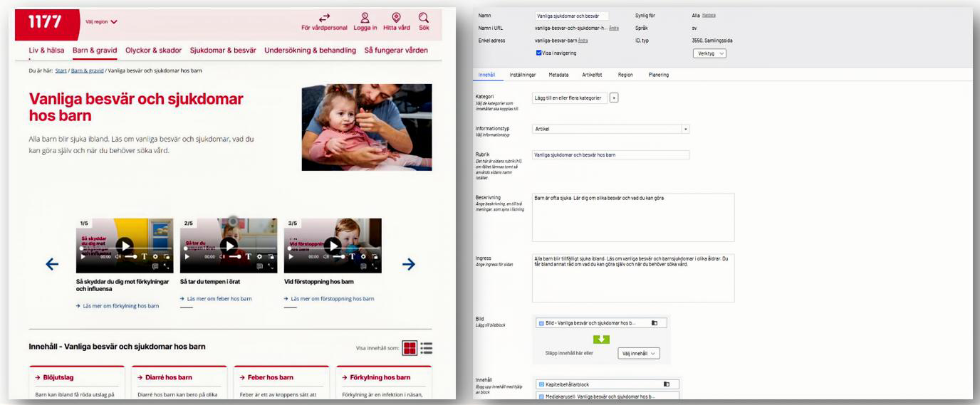980x405 pixels.
Task: Click the Sök magnifier icon
Action: click(x=424, y=18)
